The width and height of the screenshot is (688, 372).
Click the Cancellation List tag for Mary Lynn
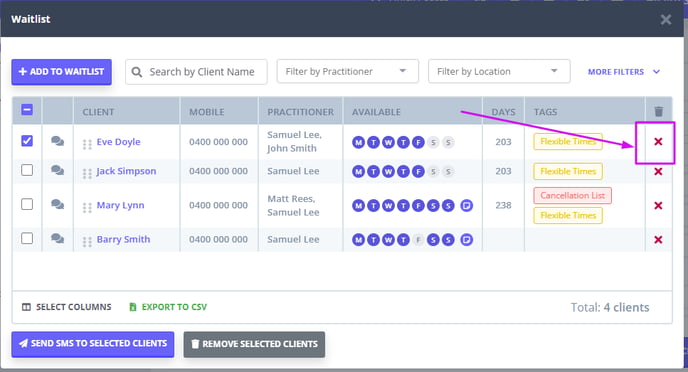[572, 196]
